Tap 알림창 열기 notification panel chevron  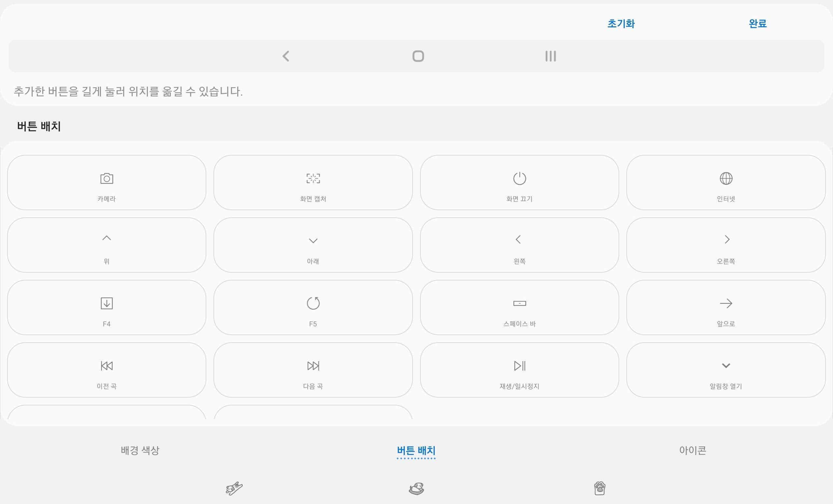726,370
